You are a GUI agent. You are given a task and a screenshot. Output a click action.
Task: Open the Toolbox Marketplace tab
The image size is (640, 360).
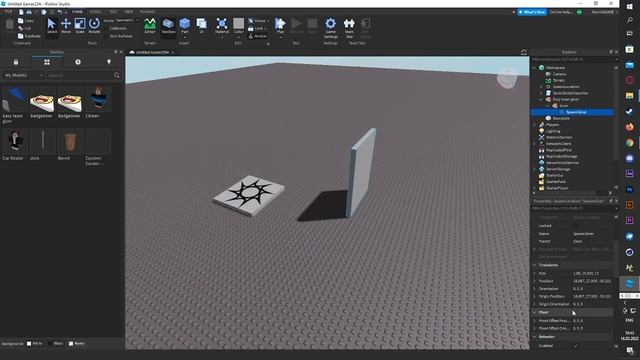[16, 62]
